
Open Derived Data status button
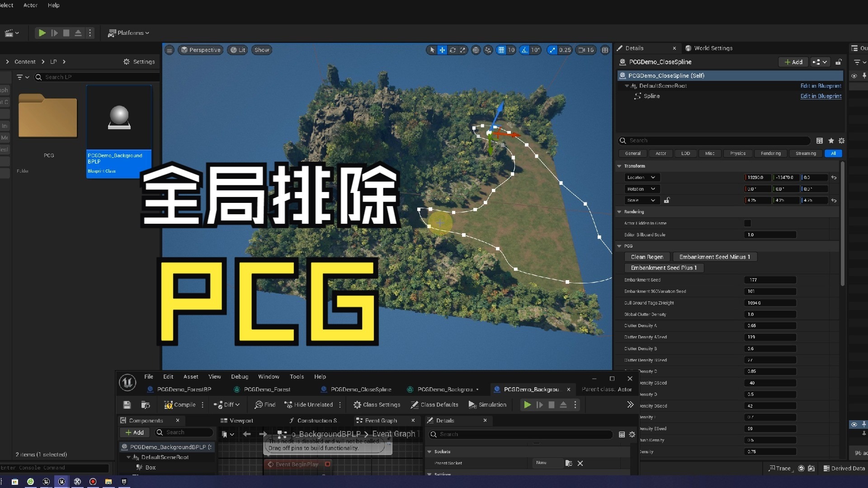coord(844,469)
